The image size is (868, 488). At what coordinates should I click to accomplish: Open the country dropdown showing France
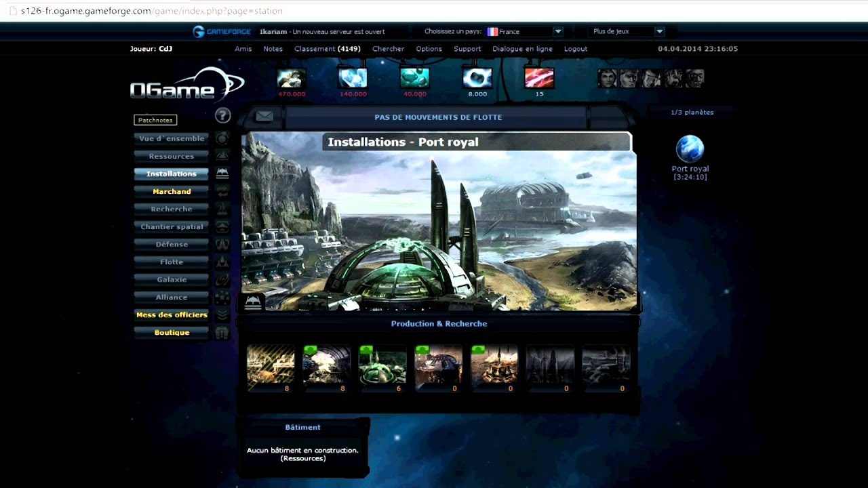click(524, 31)
